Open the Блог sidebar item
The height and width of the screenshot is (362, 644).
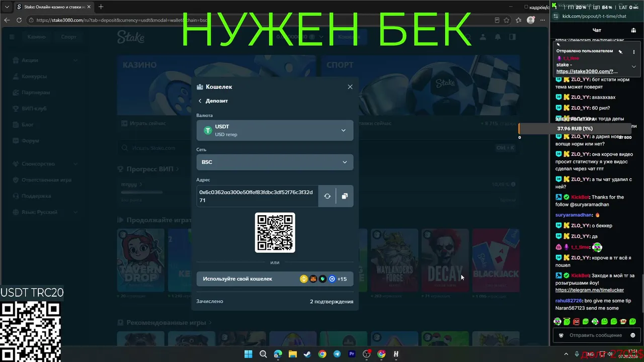(45, 124)
